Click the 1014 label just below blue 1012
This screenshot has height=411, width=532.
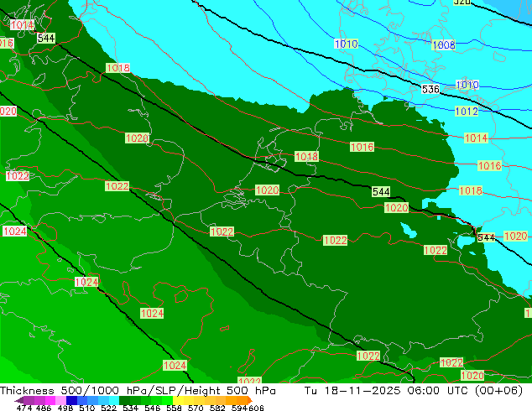pos(476,138)
